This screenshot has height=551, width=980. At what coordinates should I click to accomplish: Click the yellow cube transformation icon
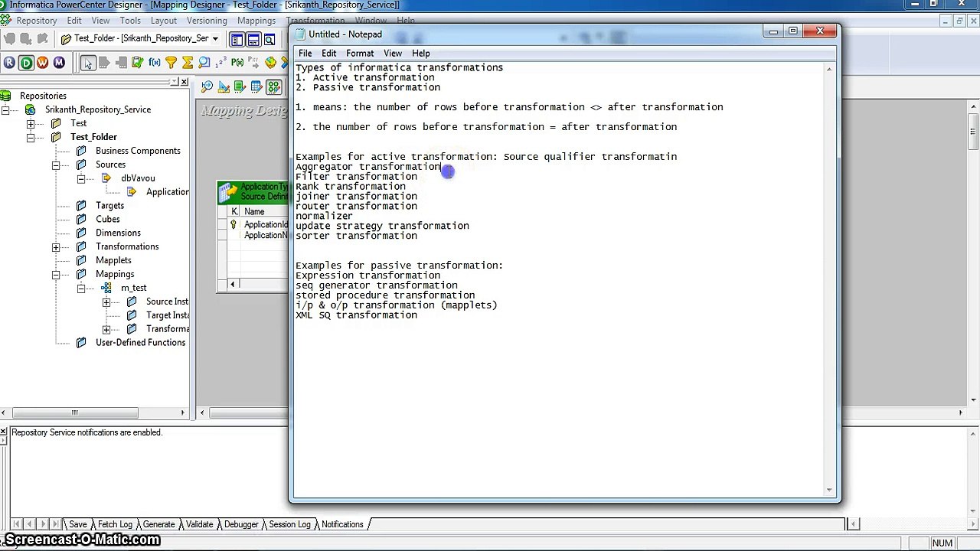pos(270,63)
